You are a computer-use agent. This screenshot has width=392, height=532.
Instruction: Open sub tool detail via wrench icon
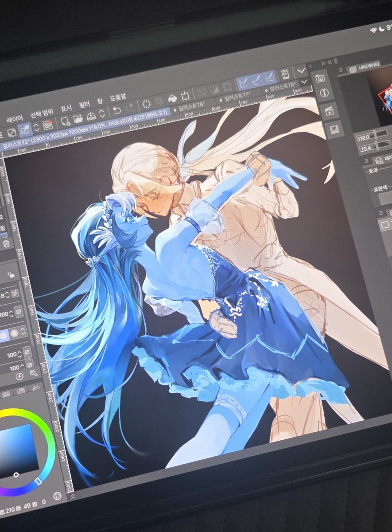point(34,374)
